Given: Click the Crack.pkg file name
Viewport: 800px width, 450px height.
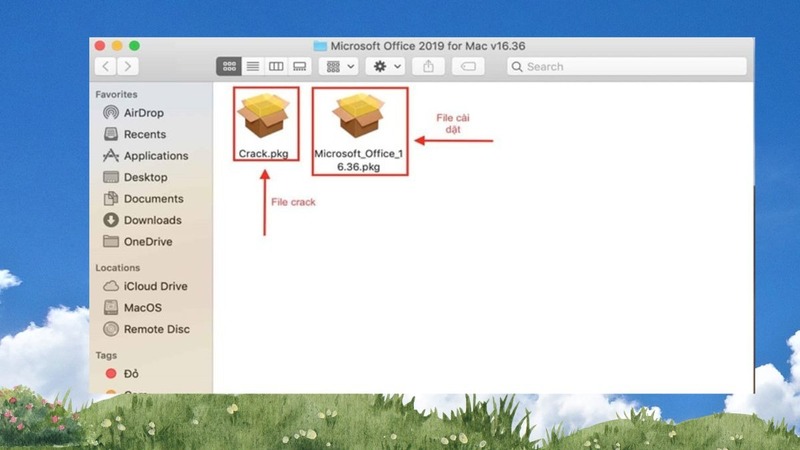Looking at the screenshot, I should point(263,154).
